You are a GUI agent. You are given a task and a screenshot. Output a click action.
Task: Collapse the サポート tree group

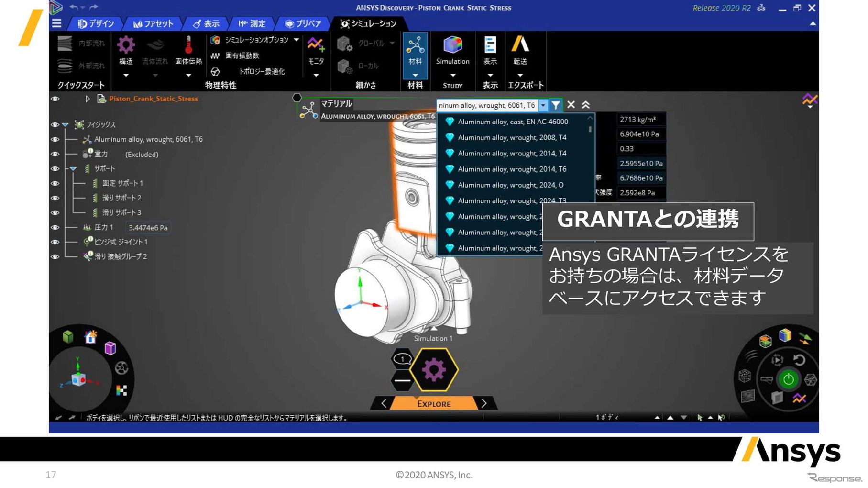coord(73,168)
